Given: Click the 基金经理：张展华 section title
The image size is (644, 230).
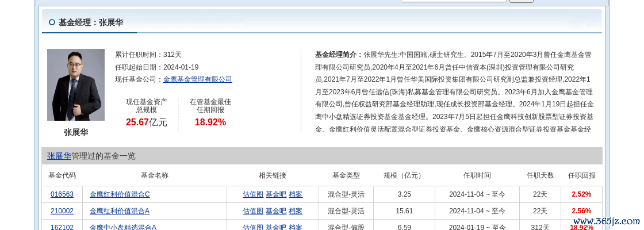Looking at the screenshot, I should tap(91, 22).
